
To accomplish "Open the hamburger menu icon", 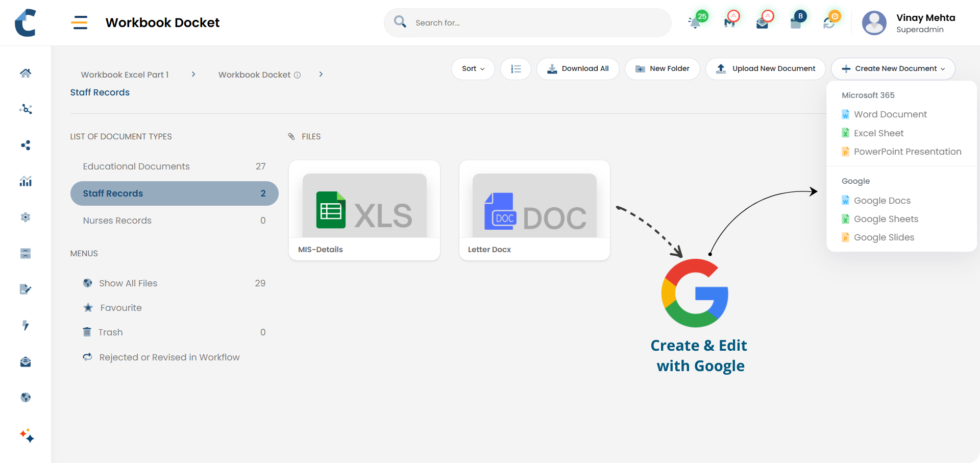I will coord(79,22).
